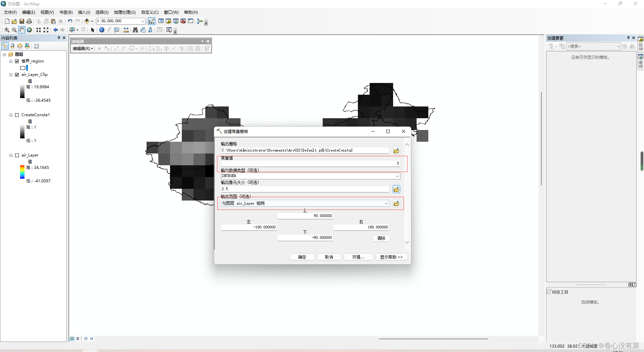Click the 输出像元大小 field

305,189
